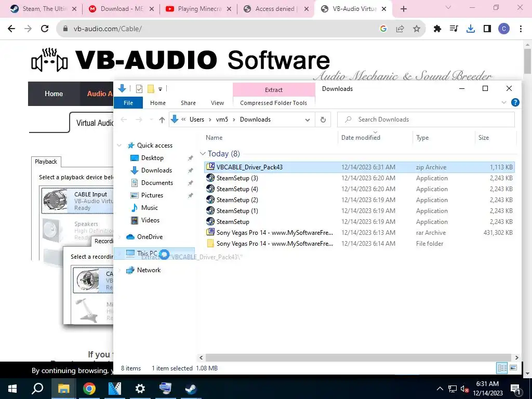The height and width of the screenshot is (399, 532).
Task: Select Sony Vegas Pro 14 file folder
Action: 360,244
